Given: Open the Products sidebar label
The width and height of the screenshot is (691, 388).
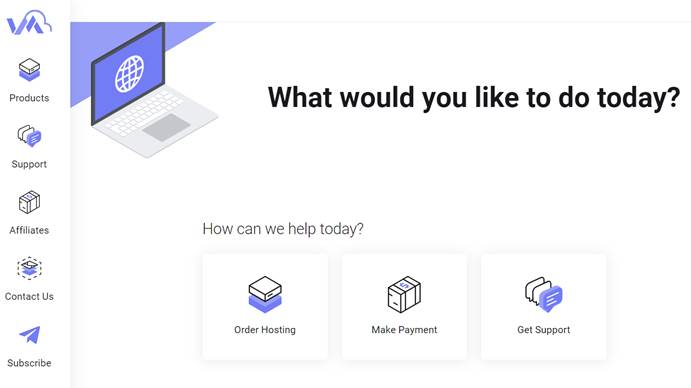Looking at the screenshot, I should pyautogui.click(x=29, y=98).
